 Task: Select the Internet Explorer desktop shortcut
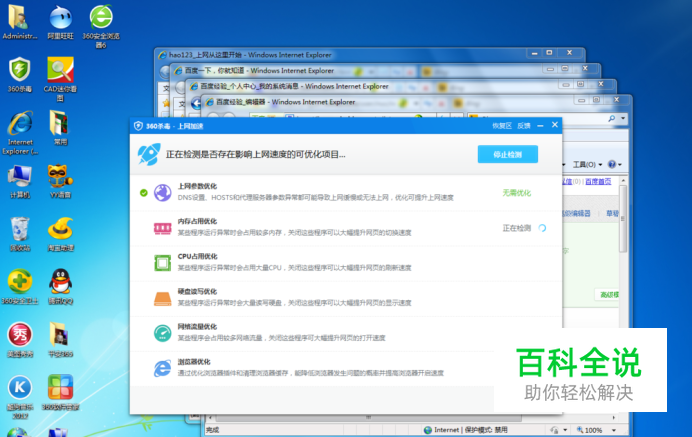(20, 132)
